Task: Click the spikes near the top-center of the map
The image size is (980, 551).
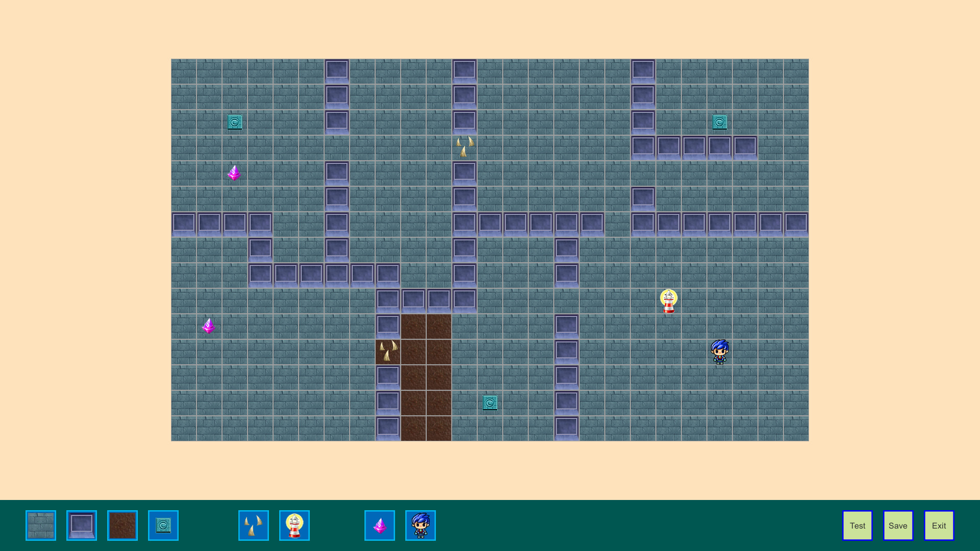Action: click(464, 146)
